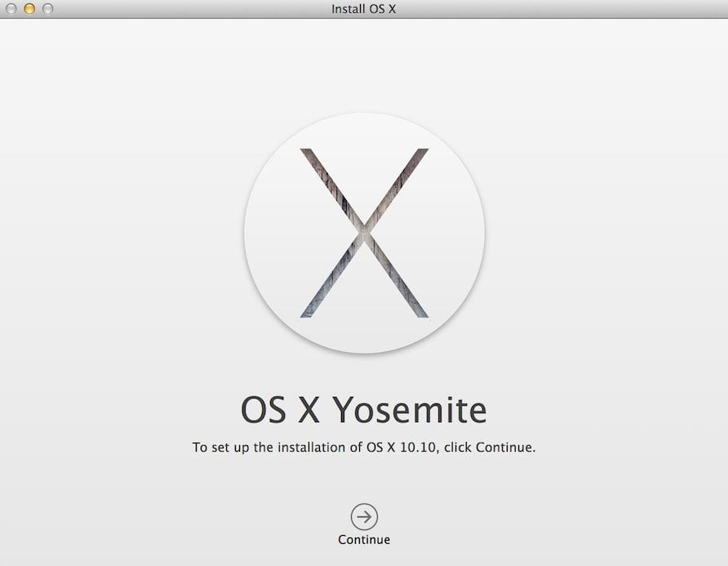Image resolution: width=728 pixels, height=566 pixels.
Task: Click the center crossing of the X logo
Action: [364, 233]
